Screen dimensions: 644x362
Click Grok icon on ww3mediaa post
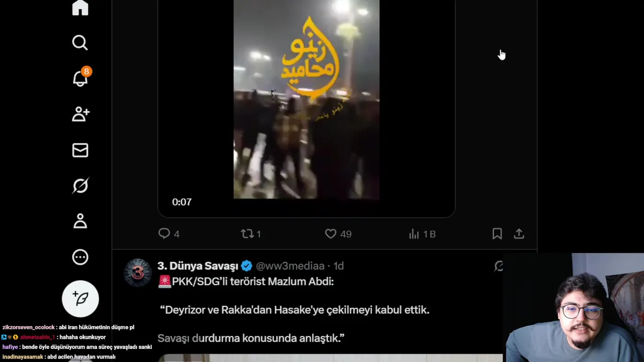click(498, 266)
